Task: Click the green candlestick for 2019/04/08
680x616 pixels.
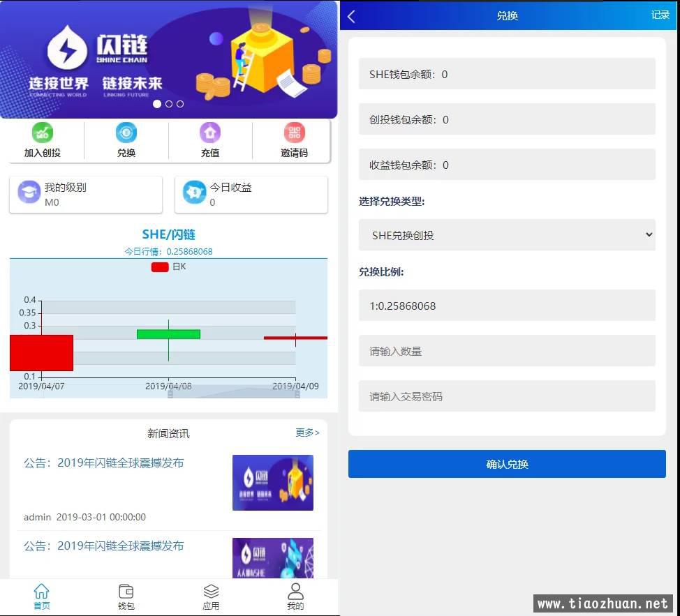Action: (x=168, y=334)
